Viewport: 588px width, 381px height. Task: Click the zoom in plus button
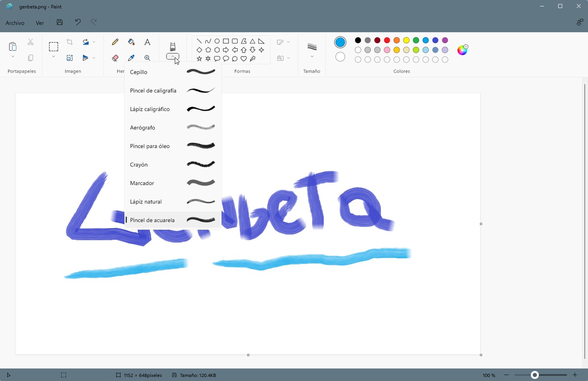tap(575, 375)
